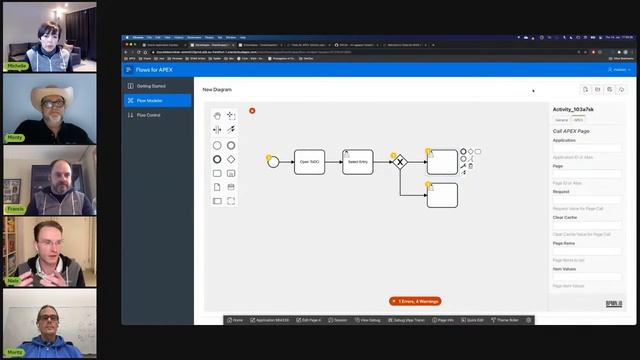
Task: Click Application link in developer toolbar
Action: click(269, 320)
